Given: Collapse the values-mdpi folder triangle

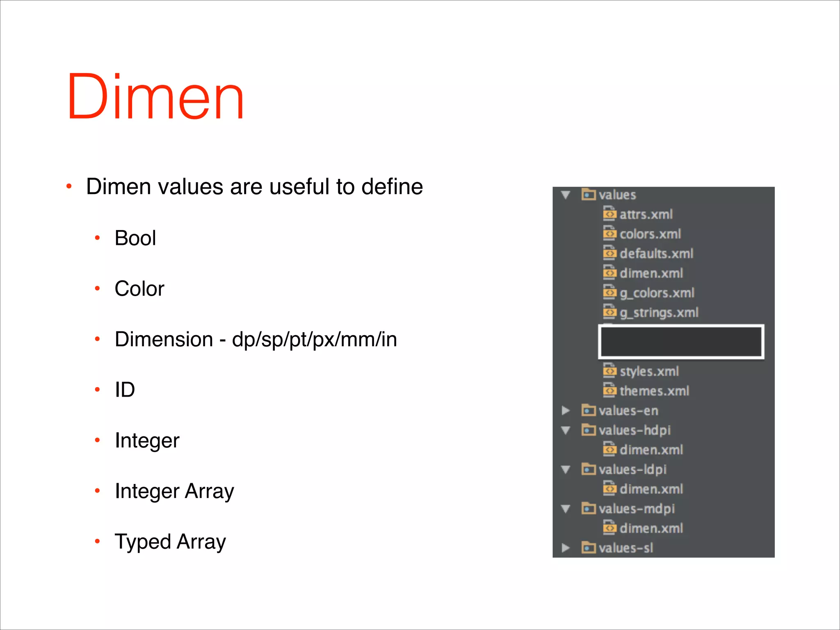Looking at the screenshot, I should click(566, 509).
